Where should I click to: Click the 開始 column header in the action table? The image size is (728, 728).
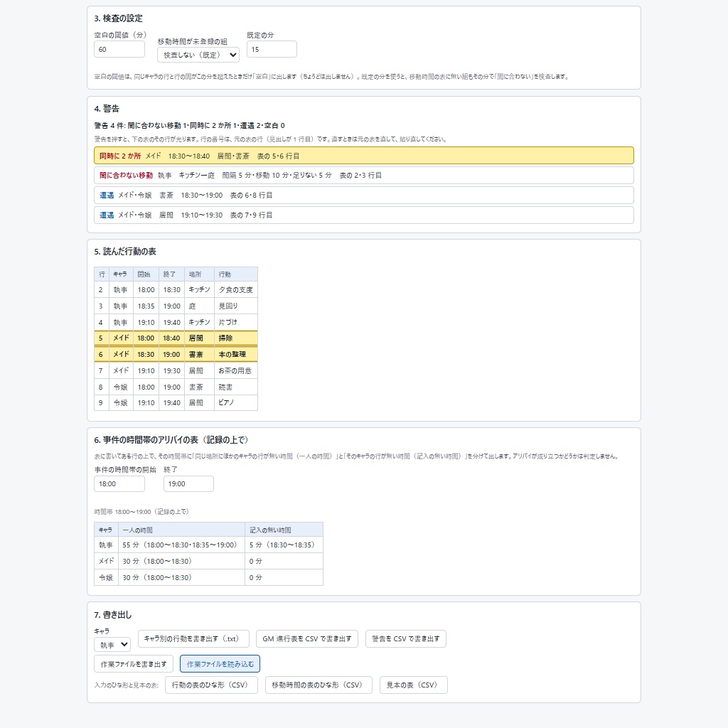146,274
